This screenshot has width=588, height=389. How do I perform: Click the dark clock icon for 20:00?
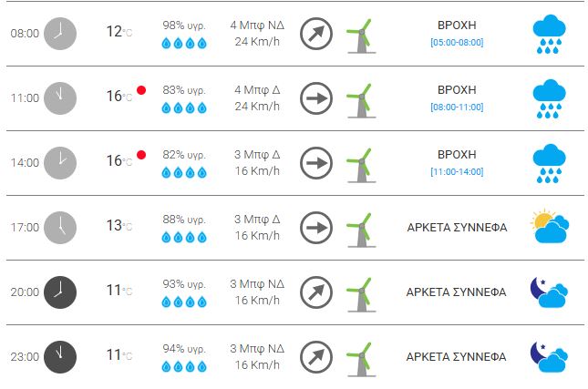(60, 292)
